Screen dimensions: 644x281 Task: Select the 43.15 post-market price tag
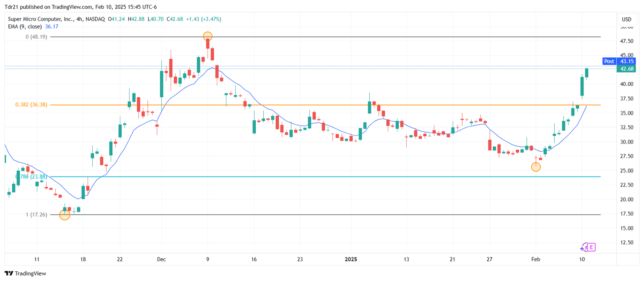(x=626, y=61)
